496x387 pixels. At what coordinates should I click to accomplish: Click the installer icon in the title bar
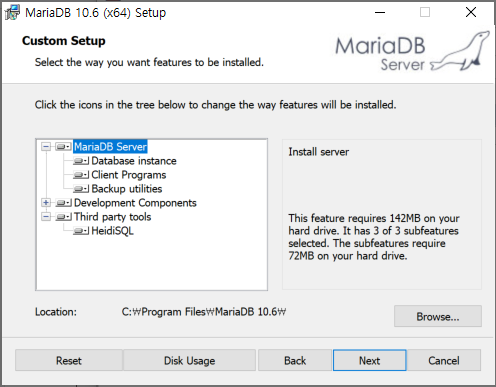pyautogui.click(x=12, y=13)
